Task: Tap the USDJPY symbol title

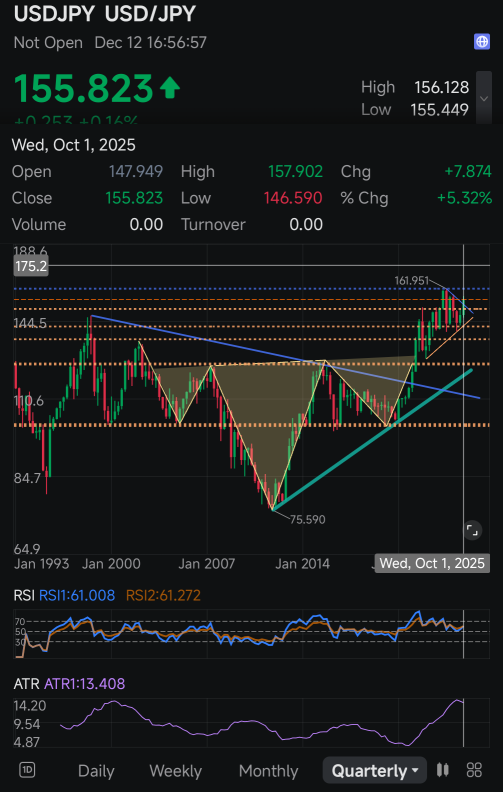Action: [x=54, y=14]
